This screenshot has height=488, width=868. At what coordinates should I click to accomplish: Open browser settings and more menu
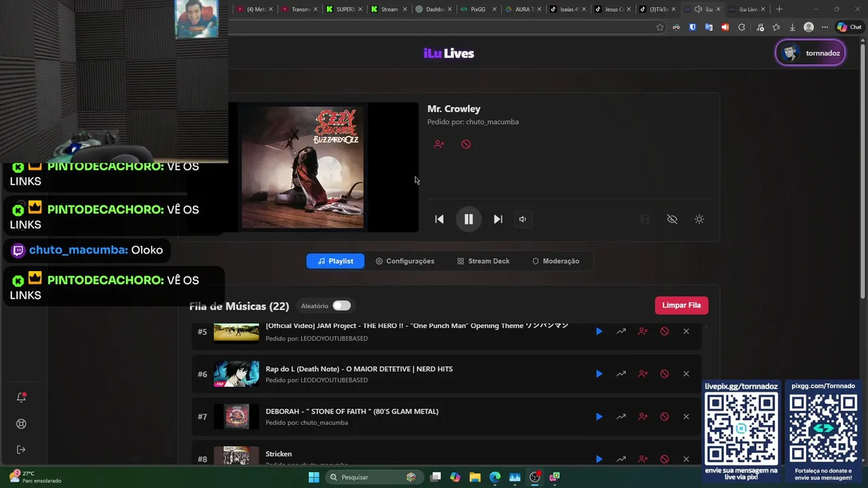[825, 27]
